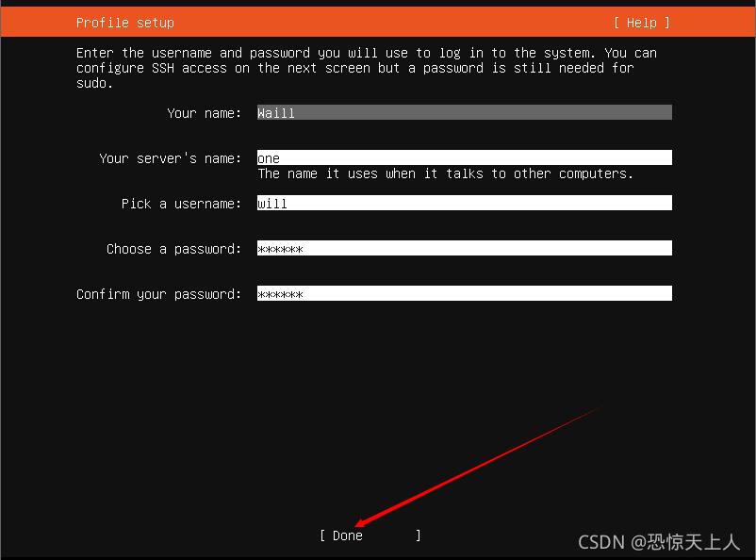
Task: Select the Your server's name field
Action: coord(465,157)
